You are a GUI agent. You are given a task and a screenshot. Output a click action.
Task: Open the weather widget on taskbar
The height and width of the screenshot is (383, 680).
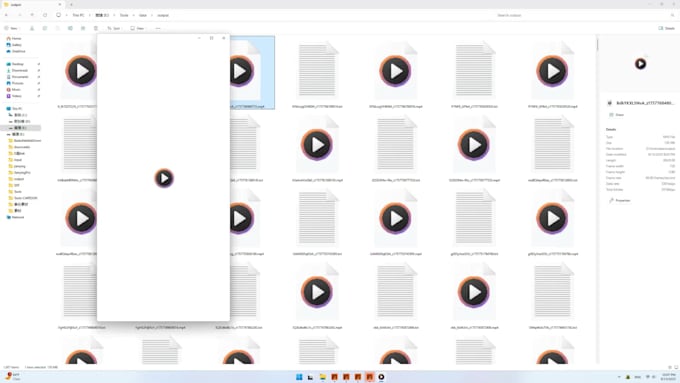12,376
